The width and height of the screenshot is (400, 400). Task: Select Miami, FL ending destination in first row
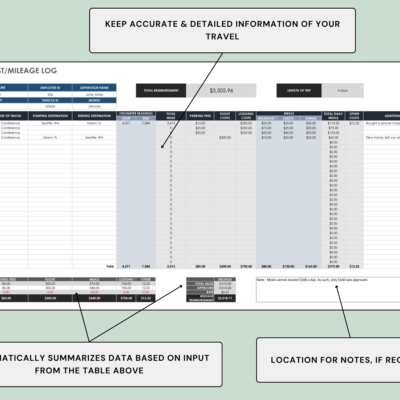coord(94,123)
